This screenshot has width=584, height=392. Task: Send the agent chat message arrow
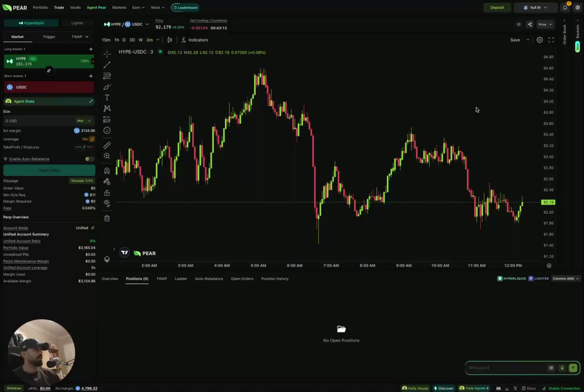(573, 368)
